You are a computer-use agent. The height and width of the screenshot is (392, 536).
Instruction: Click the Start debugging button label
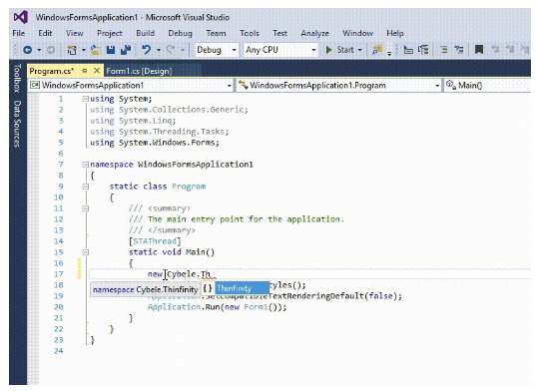(x=345, y=50)
